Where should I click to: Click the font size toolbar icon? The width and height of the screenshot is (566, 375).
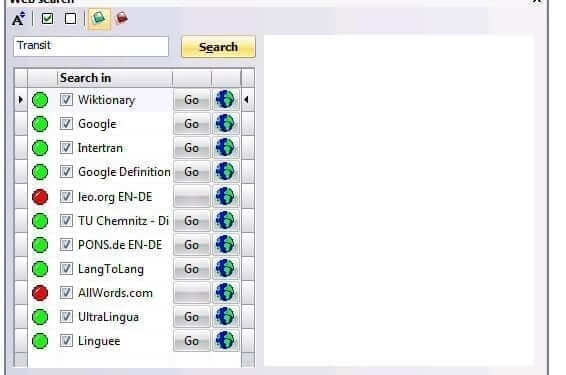click(x=18, y=18)
